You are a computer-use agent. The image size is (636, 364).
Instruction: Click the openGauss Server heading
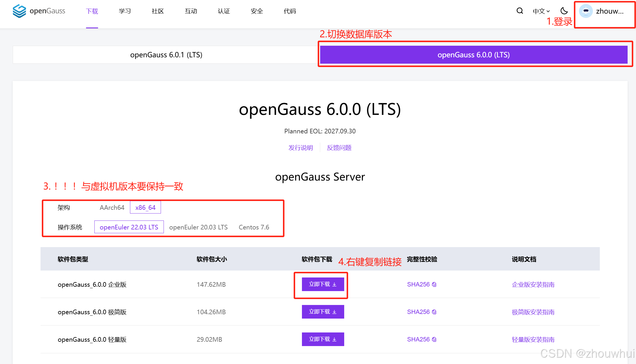(320, 177)
